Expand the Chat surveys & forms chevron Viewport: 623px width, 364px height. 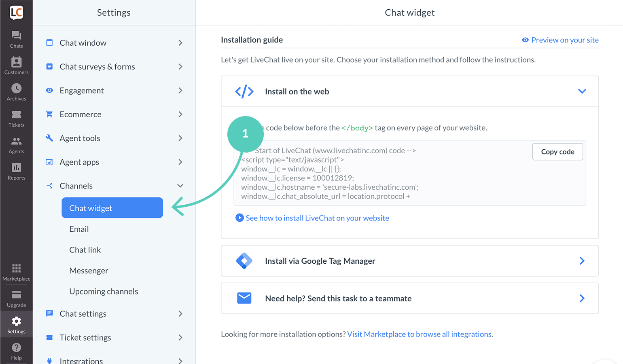[180, 66]
